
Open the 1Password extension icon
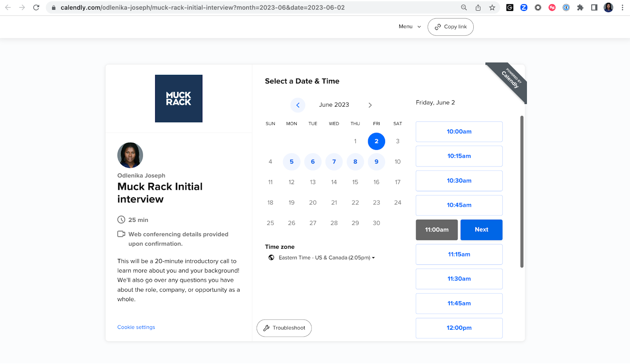[x=566, y=7]
